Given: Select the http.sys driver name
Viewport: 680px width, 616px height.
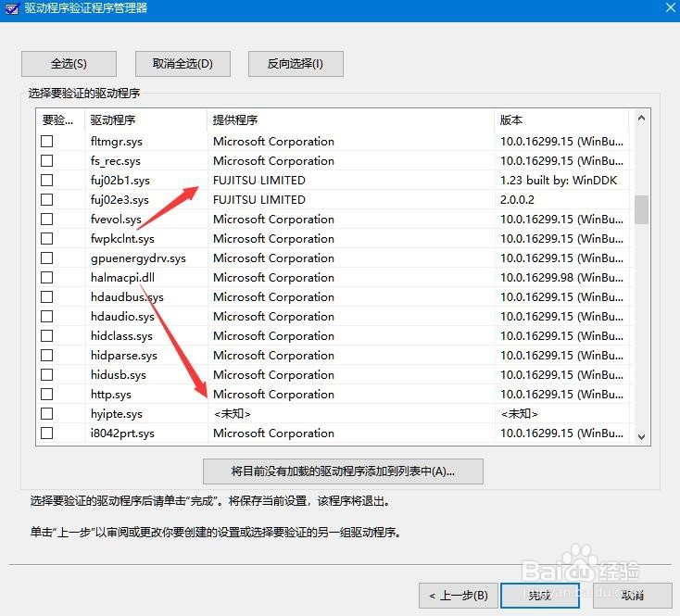Looking at the screenshot, I should (x=111, y=395).
